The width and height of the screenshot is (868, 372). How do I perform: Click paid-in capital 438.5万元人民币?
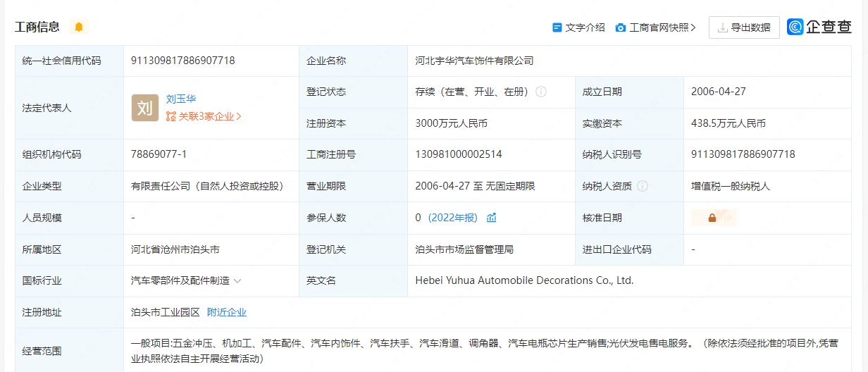(x=728, y=123)
